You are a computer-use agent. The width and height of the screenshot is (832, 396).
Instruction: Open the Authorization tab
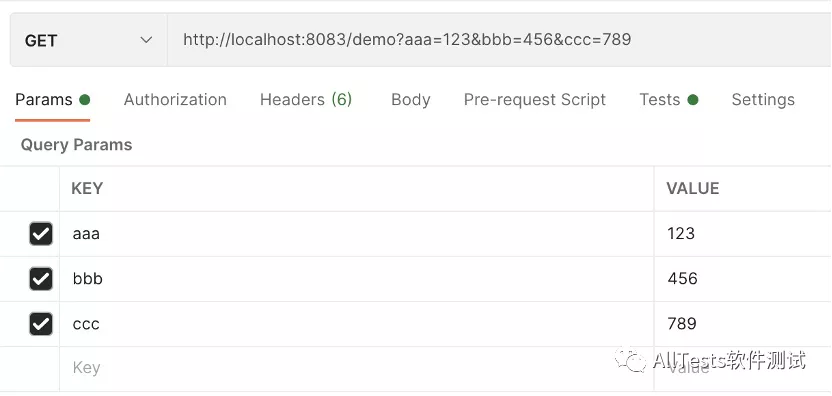[x=175, y=100]
